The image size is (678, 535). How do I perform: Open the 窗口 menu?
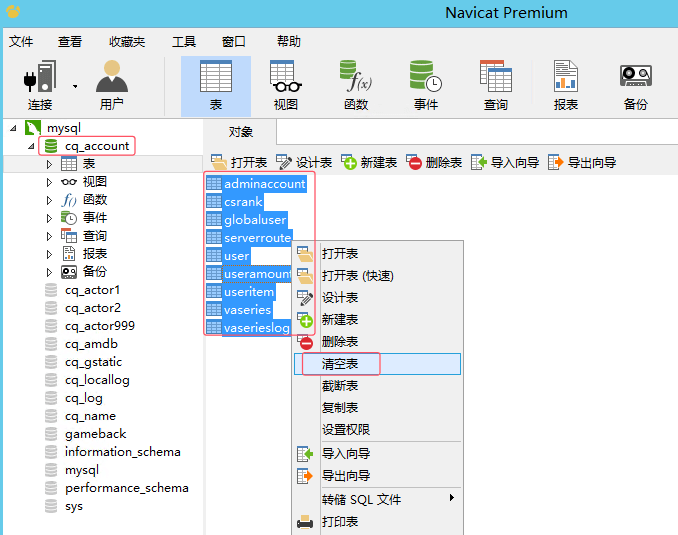pos(233,42)
